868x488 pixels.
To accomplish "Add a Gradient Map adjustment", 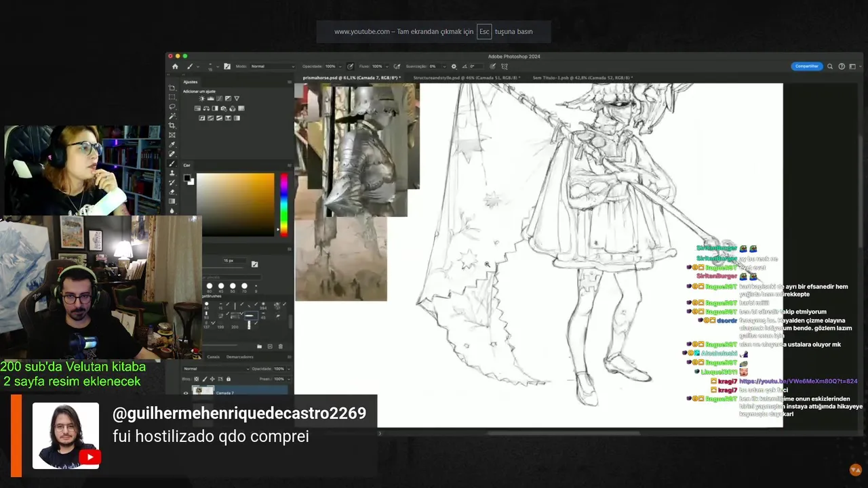I will (237, 118).
